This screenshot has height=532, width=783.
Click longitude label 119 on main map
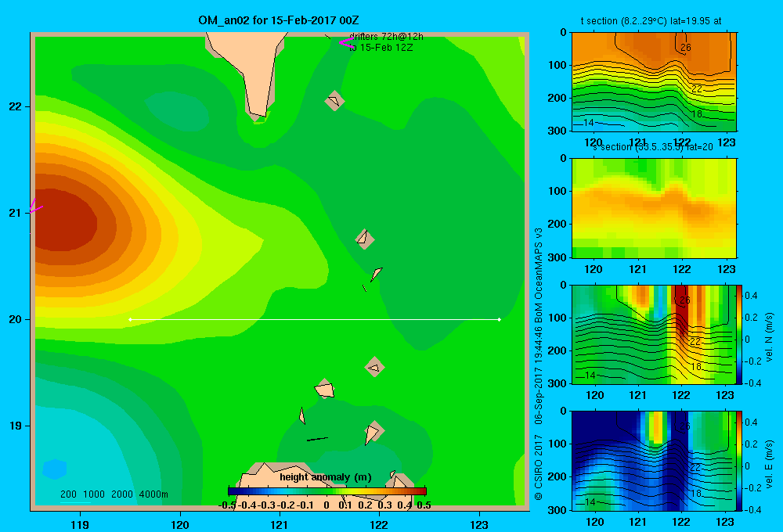point(80,524)
